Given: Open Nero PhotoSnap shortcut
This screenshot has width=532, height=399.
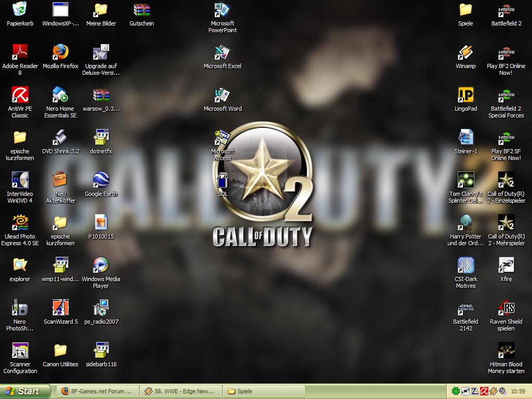Looking at the screenshot, I should click(20, 308).
